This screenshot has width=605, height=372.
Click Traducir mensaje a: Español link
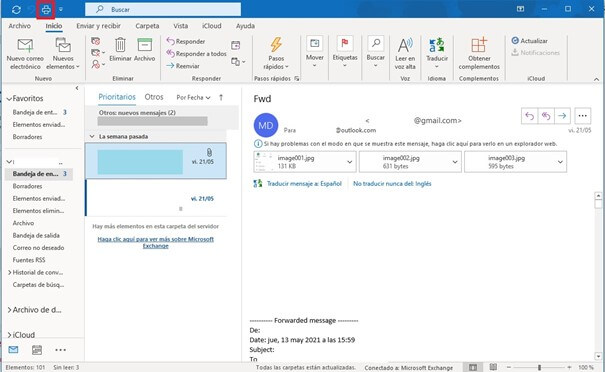pyautogui.click(x=304, y=184)
